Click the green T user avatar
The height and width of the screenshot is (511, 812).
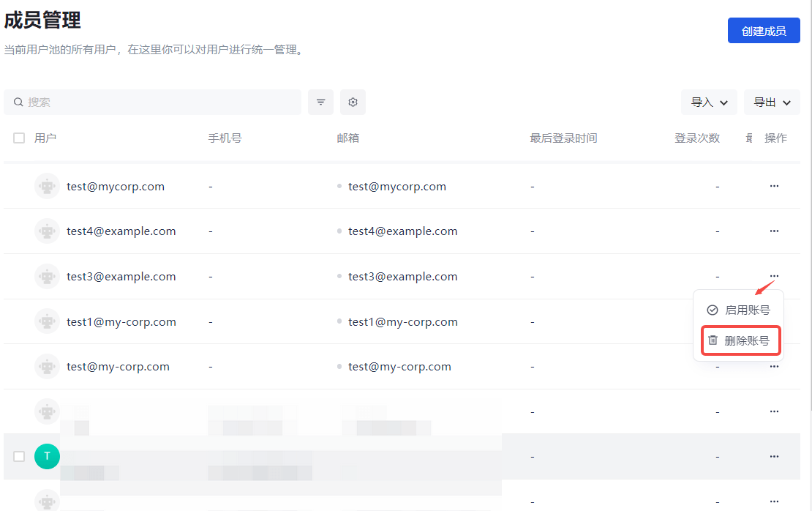47,456
